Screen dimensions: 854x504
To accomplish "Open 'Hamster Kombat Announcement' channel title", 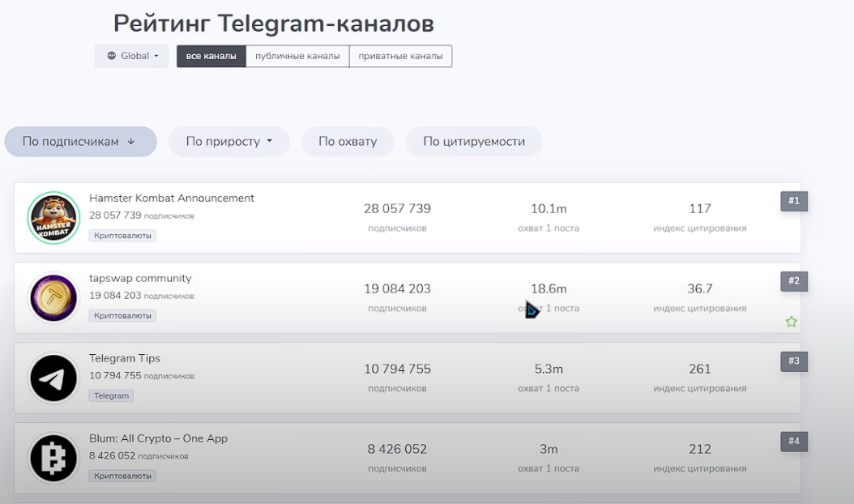I will pos(172,199).
